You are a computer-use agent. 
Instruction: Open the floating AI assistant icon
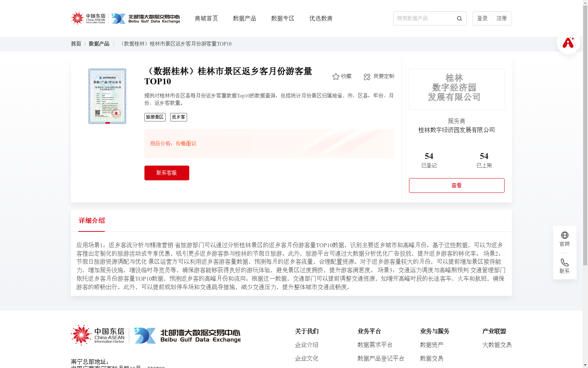point(568,42)
